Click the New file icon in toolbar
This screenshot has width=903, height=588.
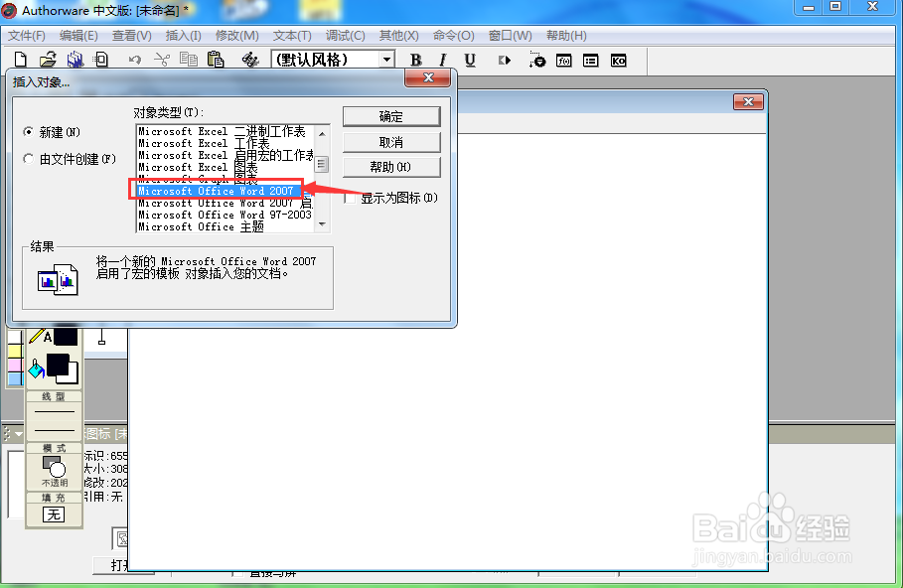tap(20, 60)
